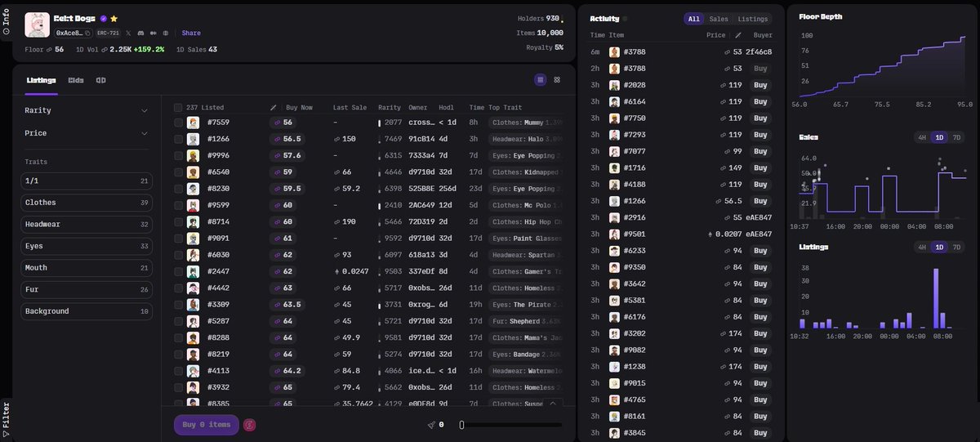Expand the 1/1 trait filter
This screenshot has height=442, width=980.
pyautogui.click(x=87, y=181)
